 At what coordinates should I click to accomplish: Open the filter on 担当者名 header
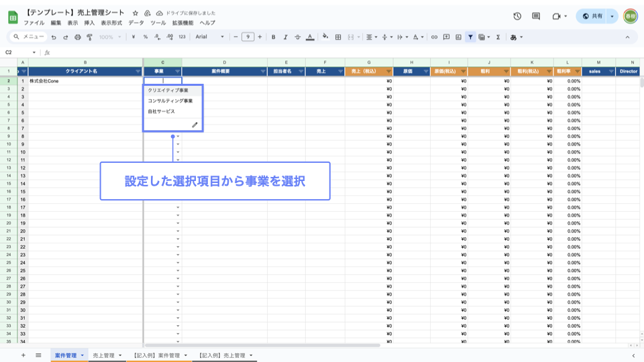point(301,72)
